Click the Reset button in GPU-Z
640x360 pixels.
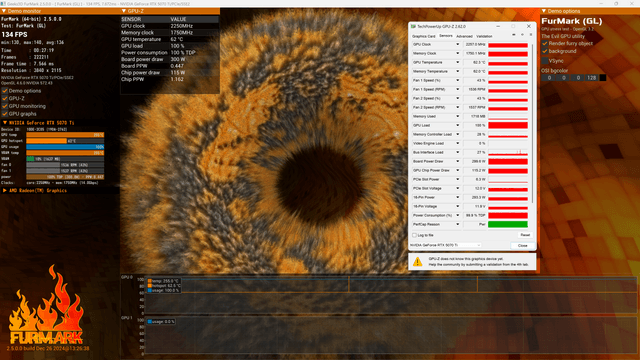[x=525, y=235]
